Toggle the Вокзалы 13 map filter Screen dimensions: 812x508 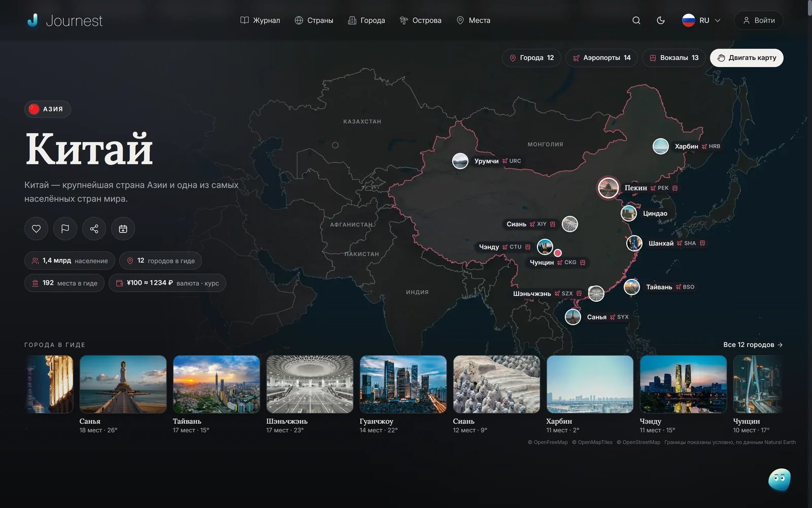coord(674,58)
